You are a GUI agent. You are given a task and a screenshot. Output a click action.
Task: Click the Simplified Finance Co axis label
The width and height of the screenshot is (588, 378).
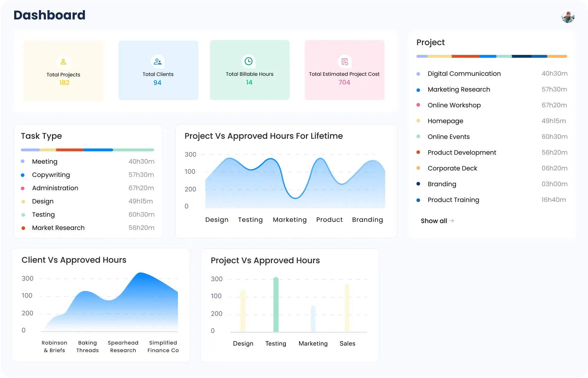(163, 346)
